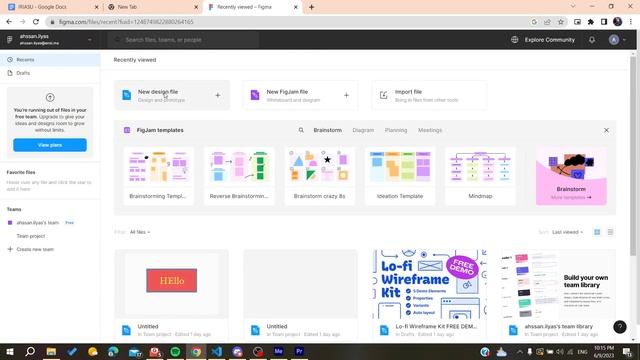
Task: Open the notifications bell
Action: click(x=592, y=40)
